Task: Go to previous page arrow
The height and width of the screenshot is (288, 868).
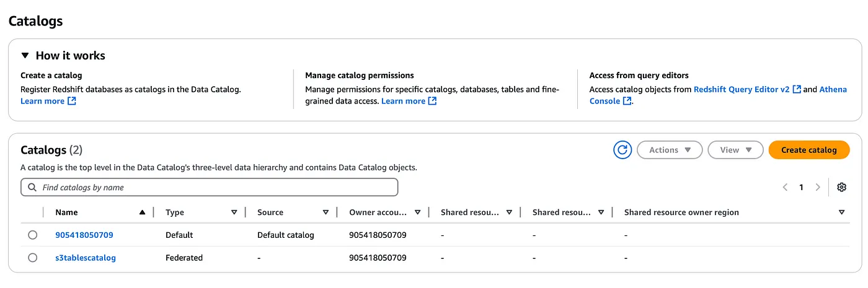Action: [x=785, y=187]
